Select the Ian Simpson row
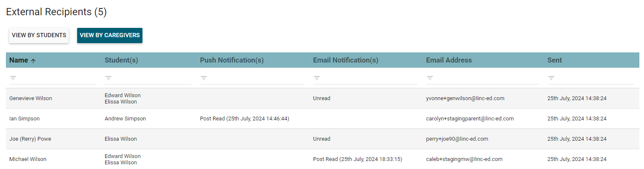This screenshot has height=169, width=644. (24, 119)
